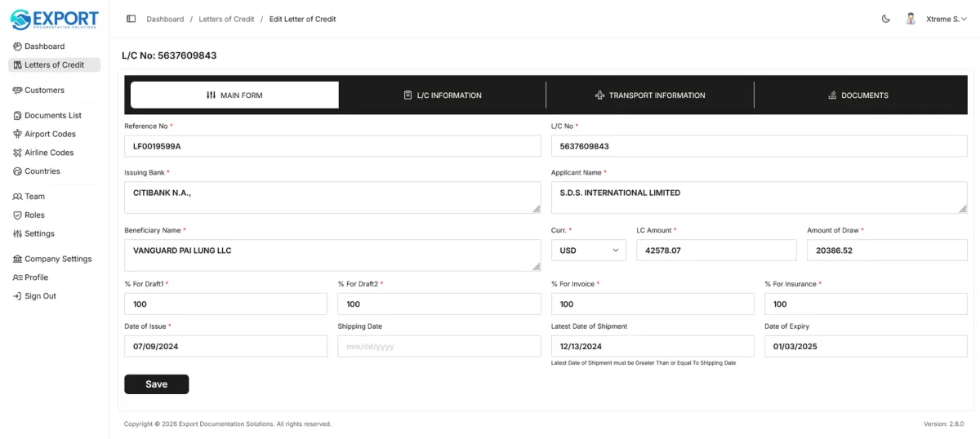Image resolution: width=980 pixels, height=439 pixels.
Task: Click the Date of Expiry field
Action: pos(866,346)
